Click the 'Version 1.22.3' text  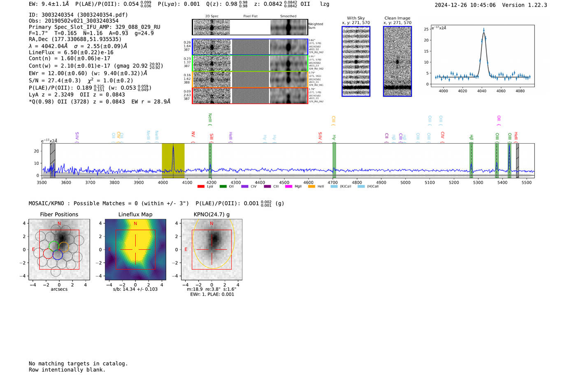pyautogui.click(x=525, y=5)
